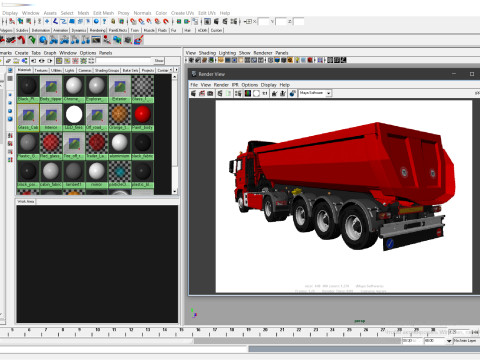The width and height of the screenshot is (480, 360).
Task: Click the snapshot camera icon in Render View
Action: click(210, 93)
